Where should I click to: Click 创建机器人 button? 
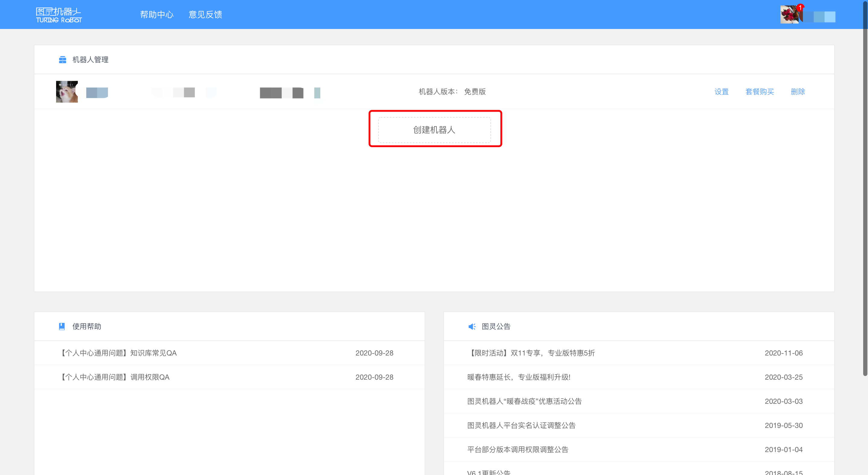(434, 130)
